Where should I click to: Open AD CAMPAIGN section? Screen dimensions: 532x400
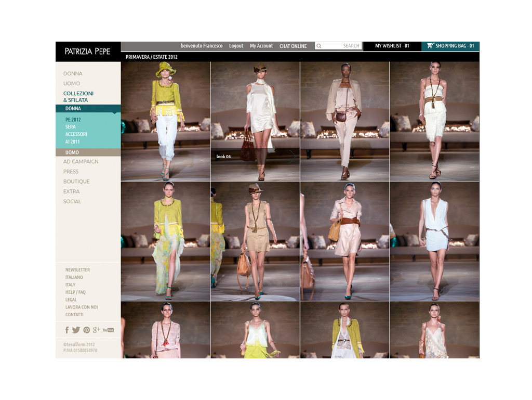coord(81,162)
